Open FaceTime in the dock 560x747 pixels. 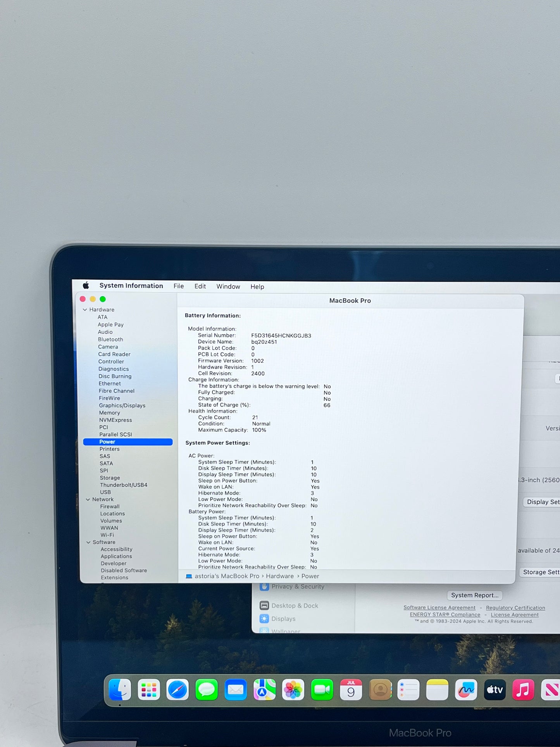(322, 690)
